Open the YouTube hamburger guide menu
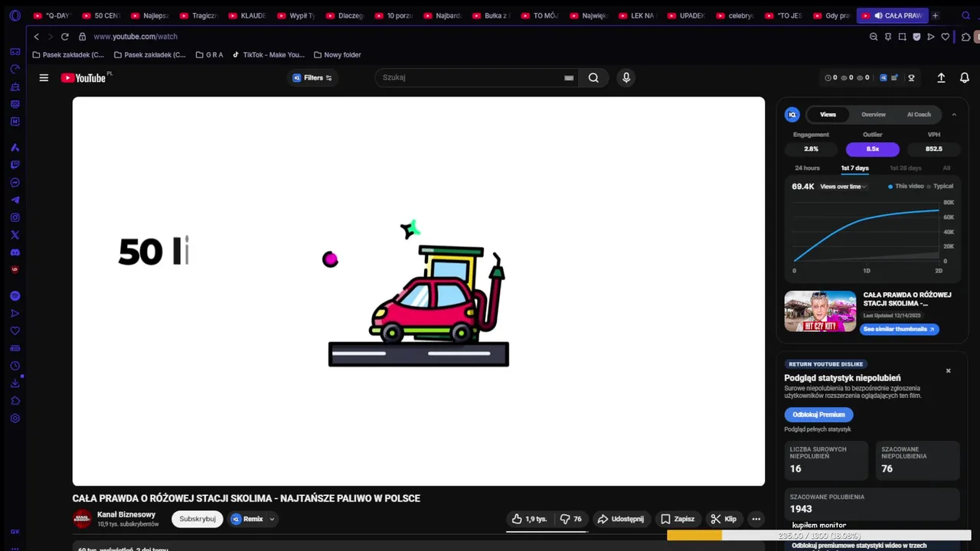 44,77
